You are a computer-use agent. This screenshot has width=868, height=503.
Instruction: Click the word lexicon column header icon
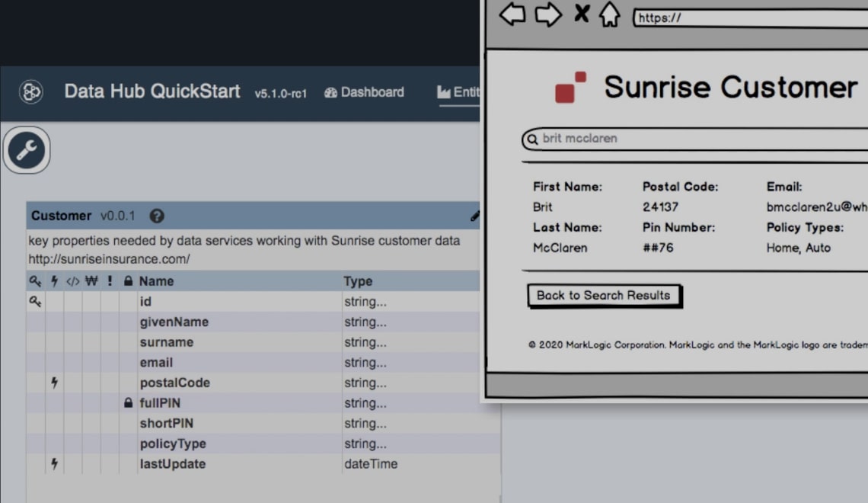tap(91, 281)
